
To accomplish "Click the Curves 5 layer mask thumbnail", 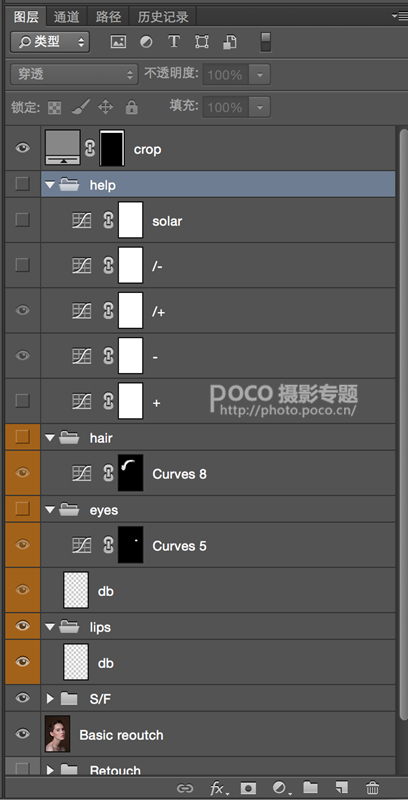I will (x=131, y=545).
